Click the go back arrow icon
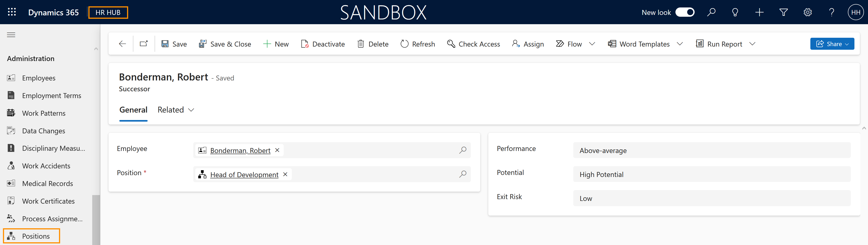The image size is (868, 245). click(122, 44)
